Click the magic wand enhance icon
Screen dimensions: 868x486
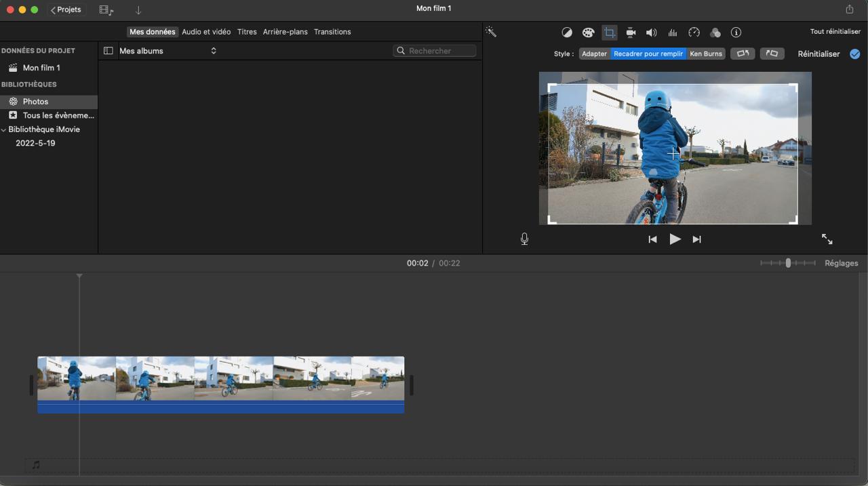tap(490, 31)
